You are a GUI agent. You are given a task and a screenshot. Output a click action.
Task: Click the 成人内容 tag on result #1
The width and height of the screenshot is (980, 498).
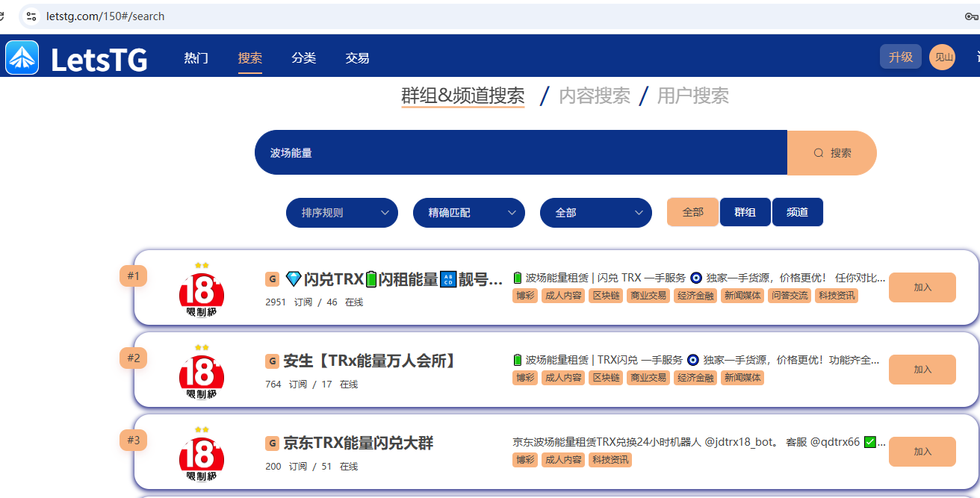(563, 296)
